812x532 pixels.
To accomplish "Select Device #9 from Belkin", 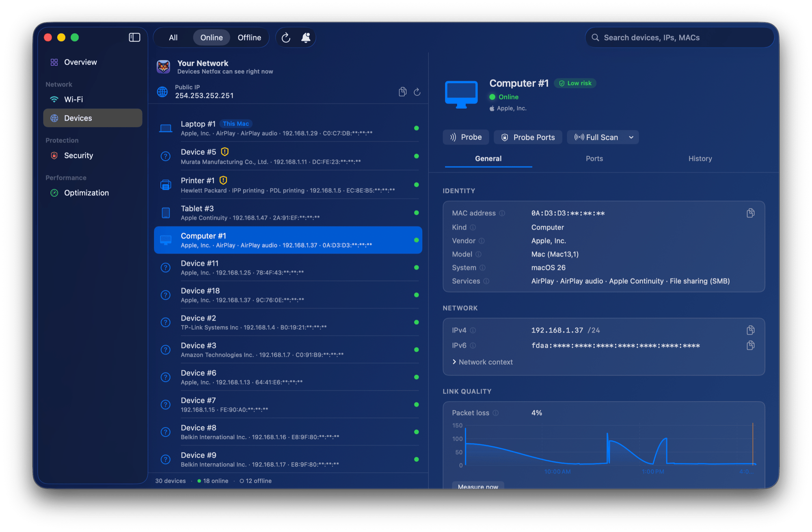I will coord(288,459).
